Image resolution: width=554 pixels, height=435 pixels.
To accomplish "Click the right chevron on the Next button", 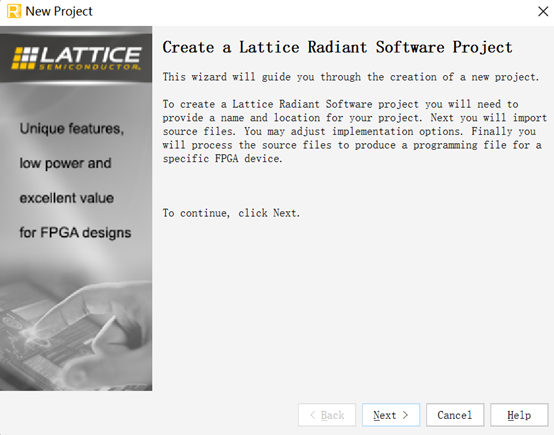I will [x=405, y=415].
